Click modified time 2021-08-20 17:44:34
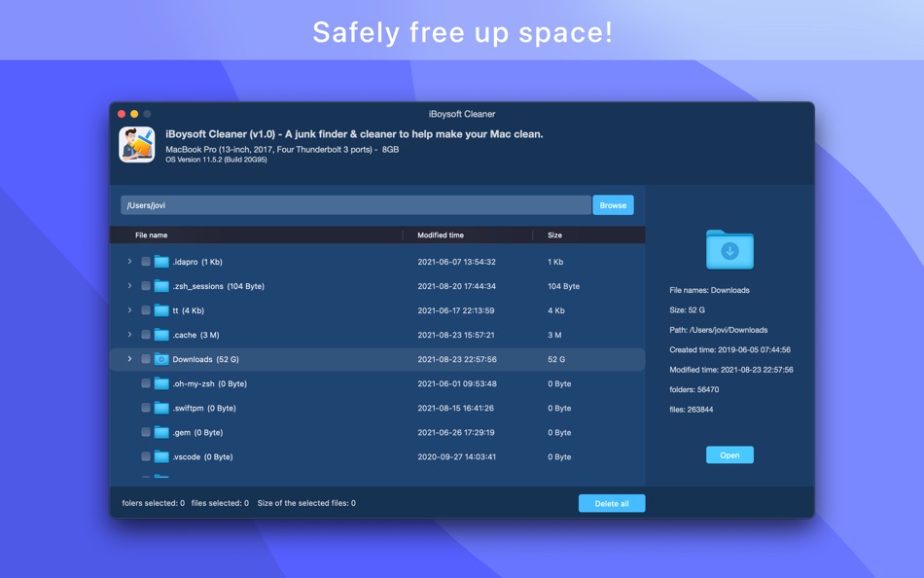 457,286
